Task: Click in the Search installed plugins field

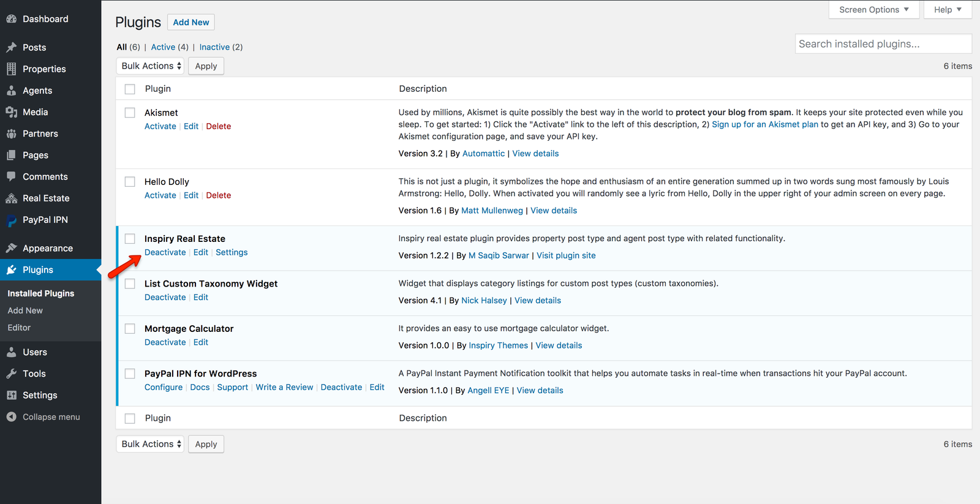Action: 883,44
